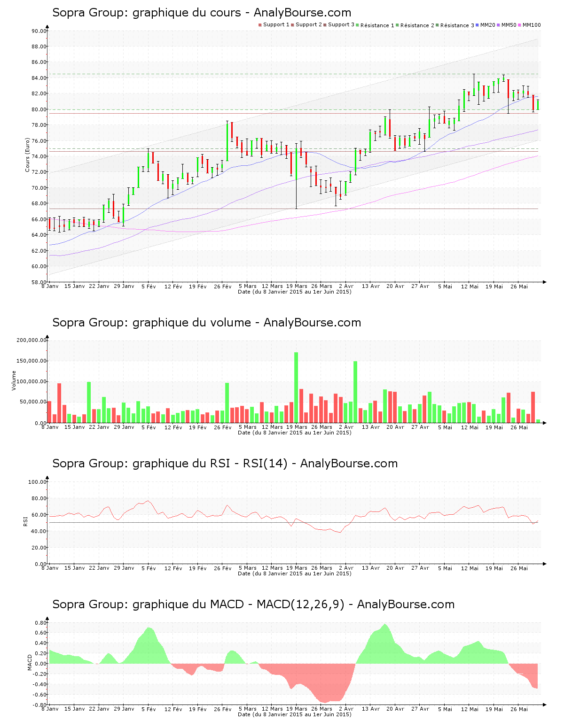Select the MM50 legend label
This screenshot has height=728, width=564.
[509, 25]
